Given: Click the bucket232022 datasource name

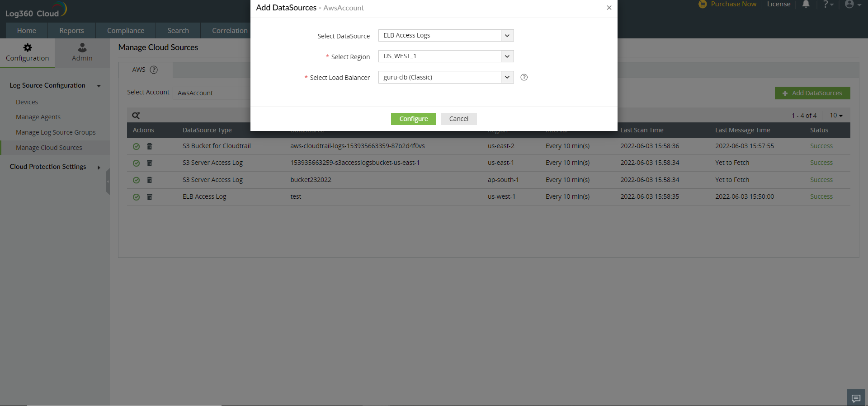Looking at the screenshot, I should click(x=311, y=180).
